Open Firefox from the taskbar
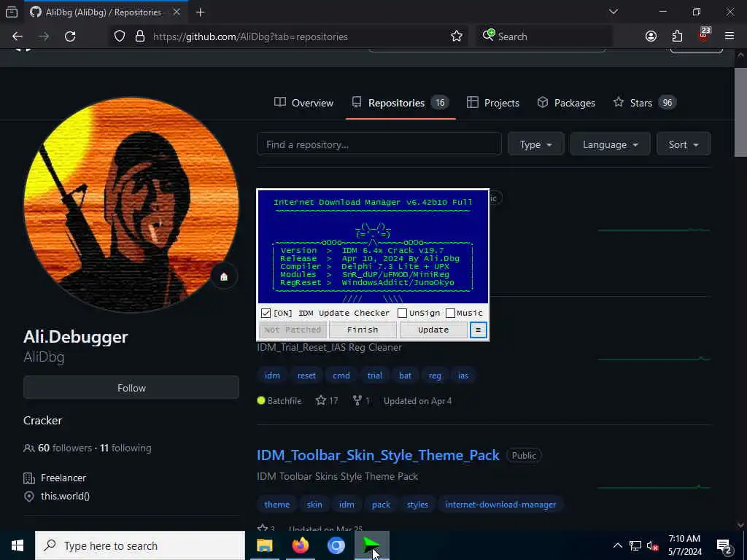Image resolution: width=747 pixels, height=560 pixels. click(x=301, y=545)
